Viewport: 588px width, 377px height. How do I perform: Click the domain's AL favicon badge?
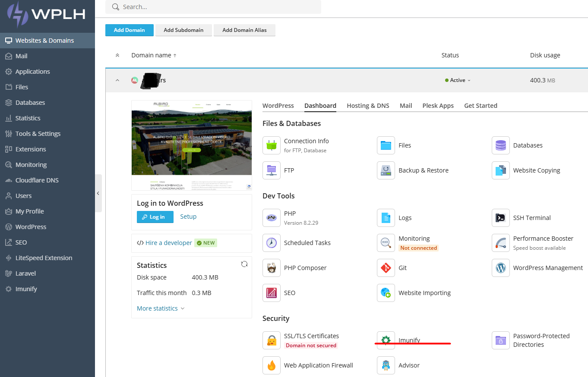[x=135, y=80]
